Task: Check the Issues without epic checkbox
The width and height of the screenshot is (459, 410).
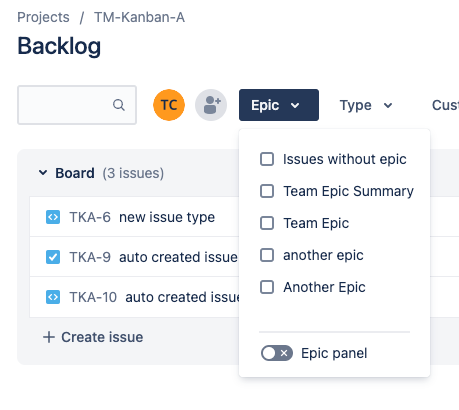Action: (267, 159)
